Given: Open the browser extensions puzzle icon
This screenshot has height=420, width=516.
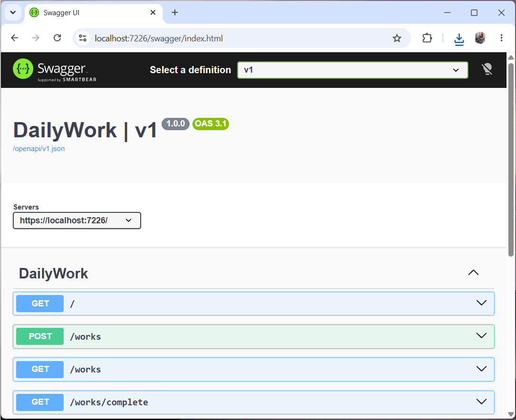Looking at the screenshot, I should pyautogui.click(x=427, y=38).
